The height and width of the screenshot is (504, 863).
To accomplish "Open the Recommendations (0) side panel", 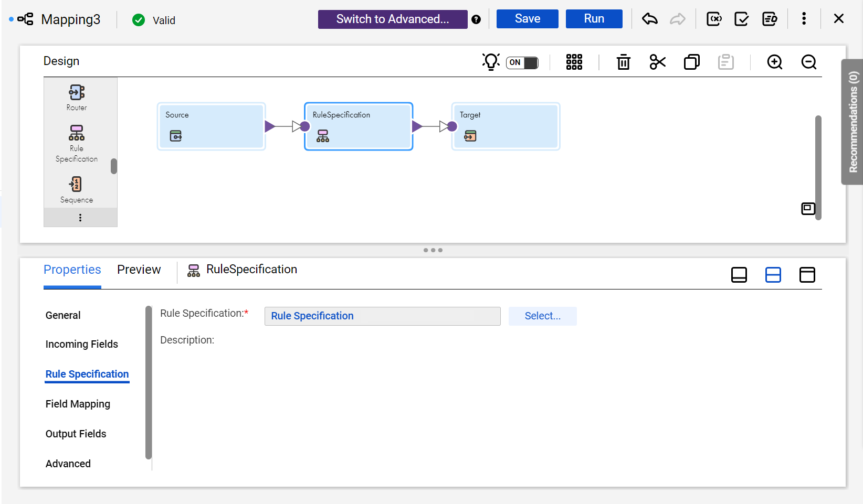I will pyautogui.click(x=853, y=122).
